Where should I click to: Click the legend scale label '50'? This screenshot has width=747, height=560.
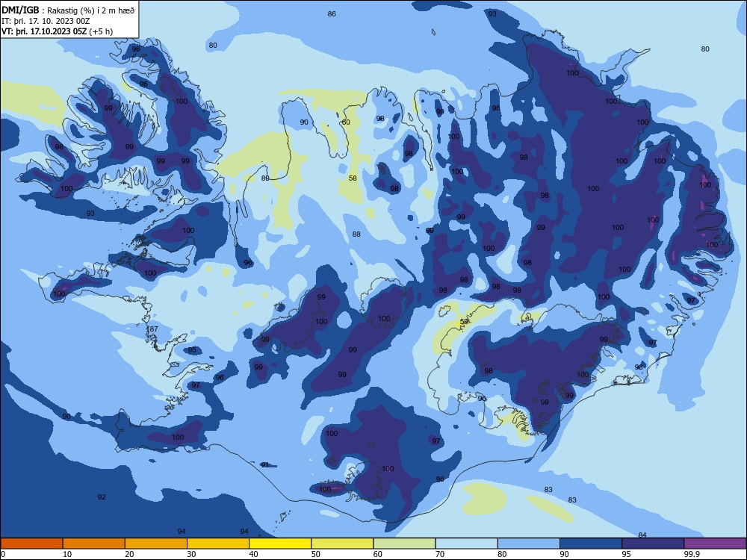(x=316, y=554)
